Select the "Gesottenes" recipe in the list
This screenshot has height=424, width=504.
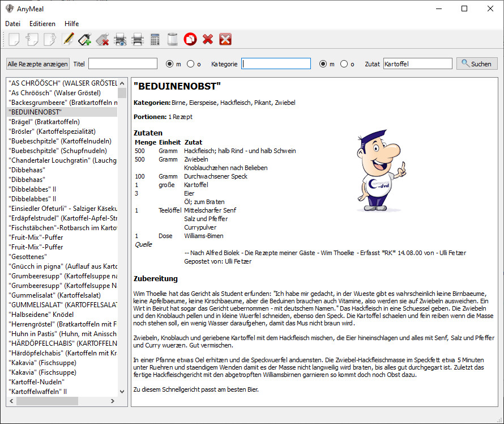(28, 256)
